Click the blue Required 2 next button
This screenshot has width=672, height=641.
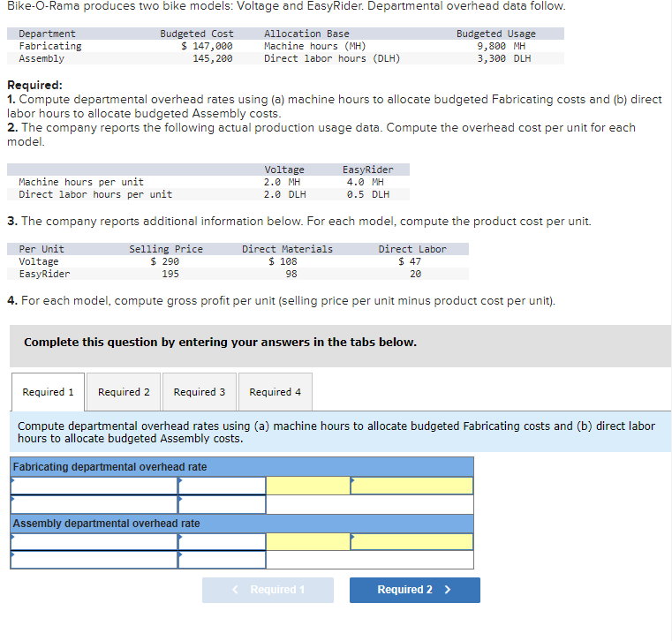(x=414, y=590)
